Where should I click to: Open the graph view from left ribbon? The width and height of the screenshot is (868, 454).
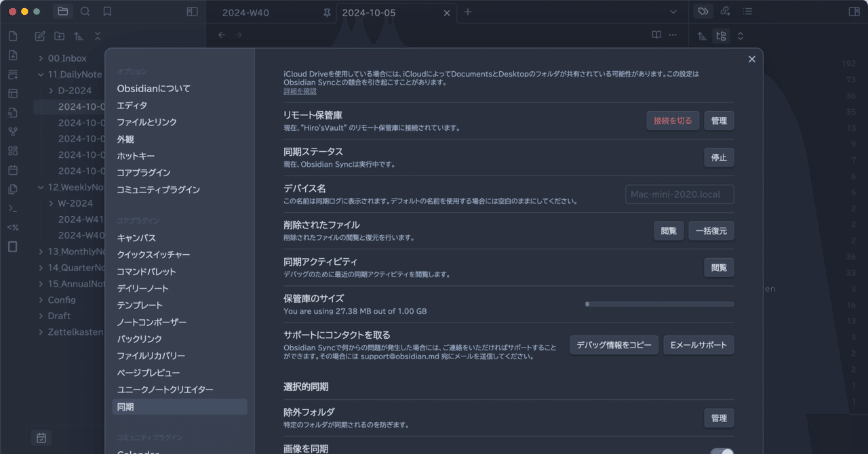(12, 132)
